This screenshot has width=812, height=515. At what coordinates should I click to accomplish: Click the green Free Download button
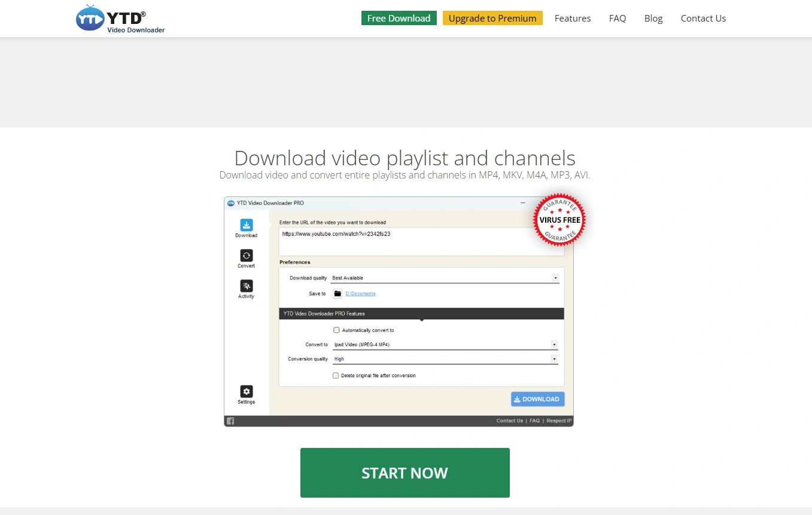tap(399, 18)
